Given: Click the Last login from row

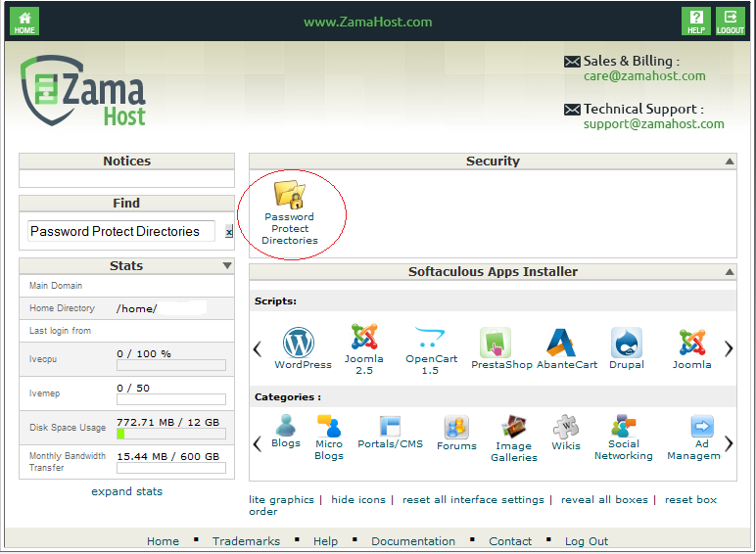Looking at the screenshot, I should click(126, 331).
